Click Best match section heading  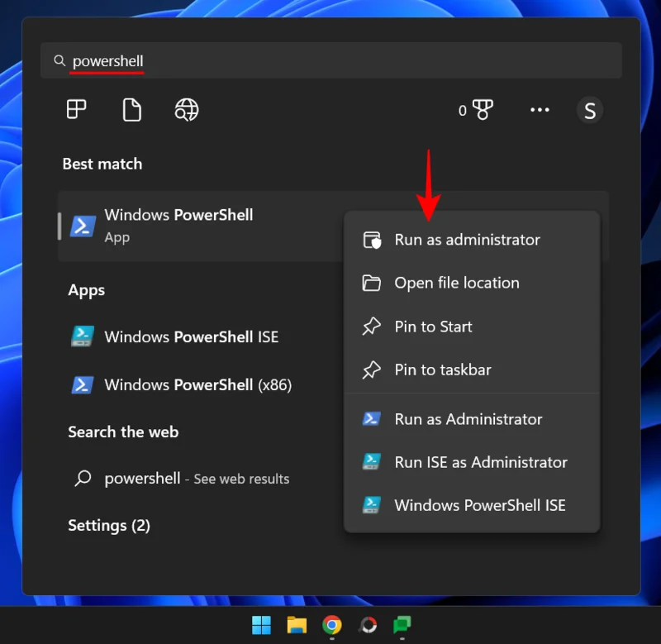point(102,164)
